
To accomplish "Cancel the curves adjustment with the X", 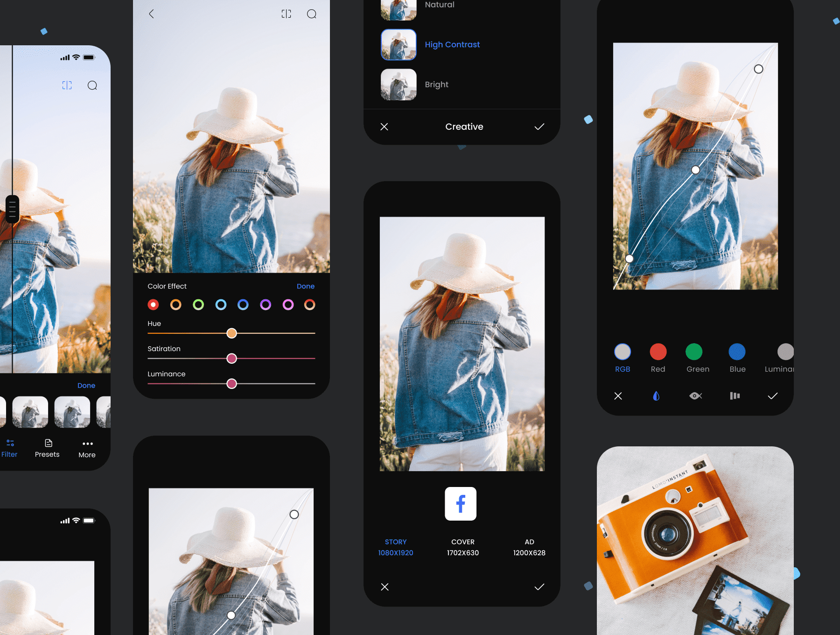I will point(618,395).
